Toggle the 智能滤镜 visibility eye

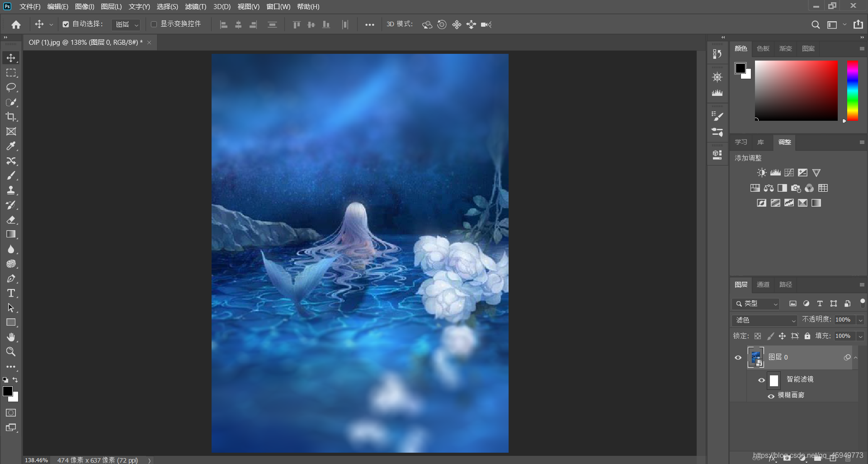[761, 380]
